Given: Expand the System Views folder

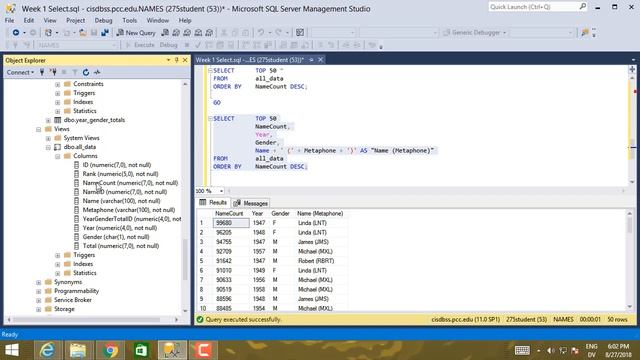Looking at the screenshot, I should 48,138.
